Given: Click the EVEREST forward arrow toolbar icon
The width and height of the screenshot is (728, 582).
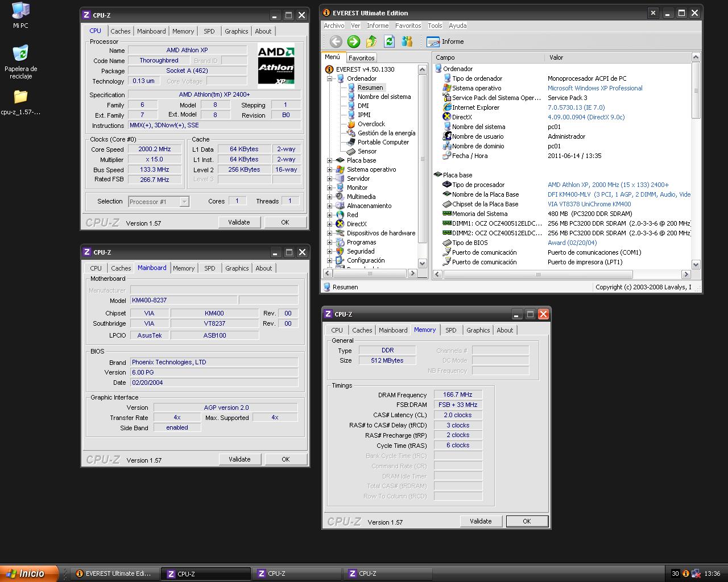Looking at the screenshot, I should [x=354, y=41].
